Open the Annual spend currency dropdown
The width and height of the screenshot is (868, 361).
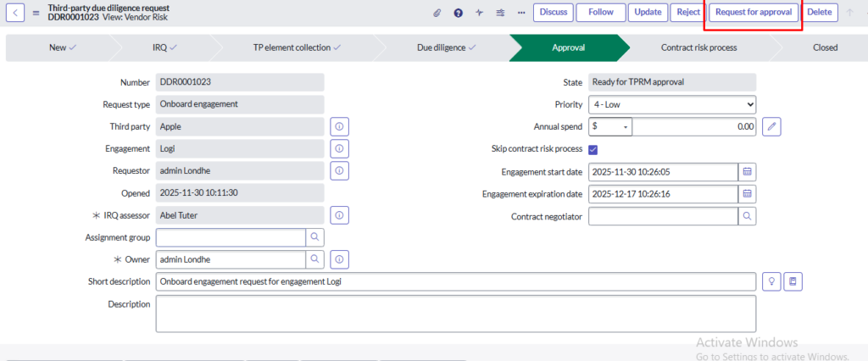[610, 126]
